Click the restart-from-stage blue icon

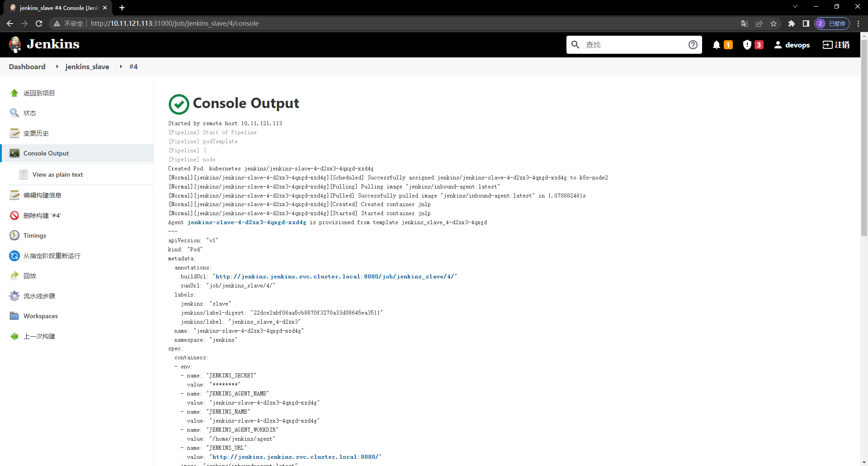pos(14,255)
